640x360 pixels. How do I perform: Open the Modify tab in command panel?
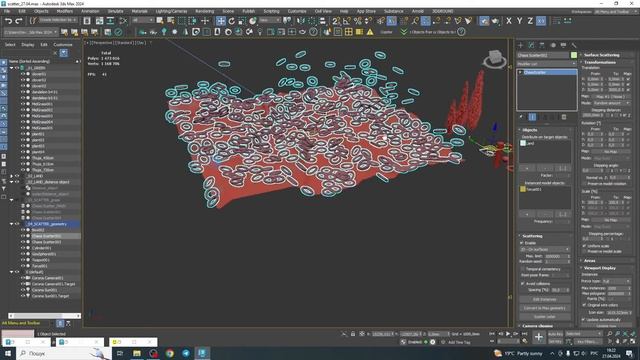point(531,45)
